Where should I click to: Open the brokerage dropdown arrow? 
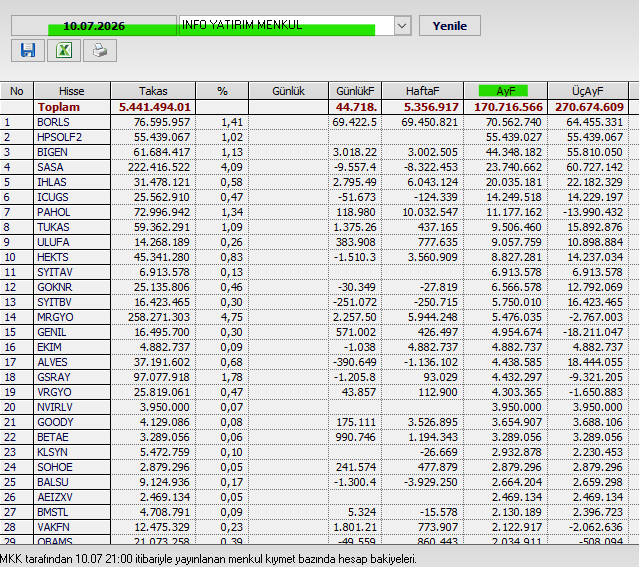[x=402, y=26]
